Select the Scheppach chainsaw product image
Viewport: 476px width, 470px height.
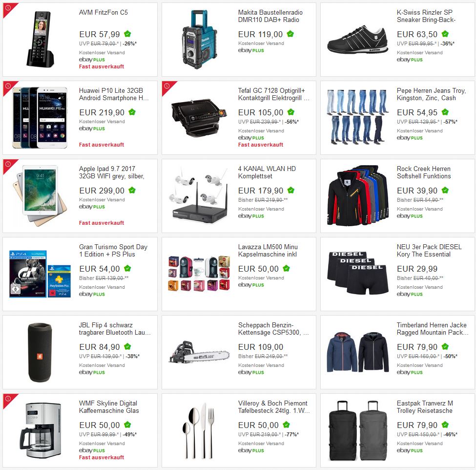(199, 352)
